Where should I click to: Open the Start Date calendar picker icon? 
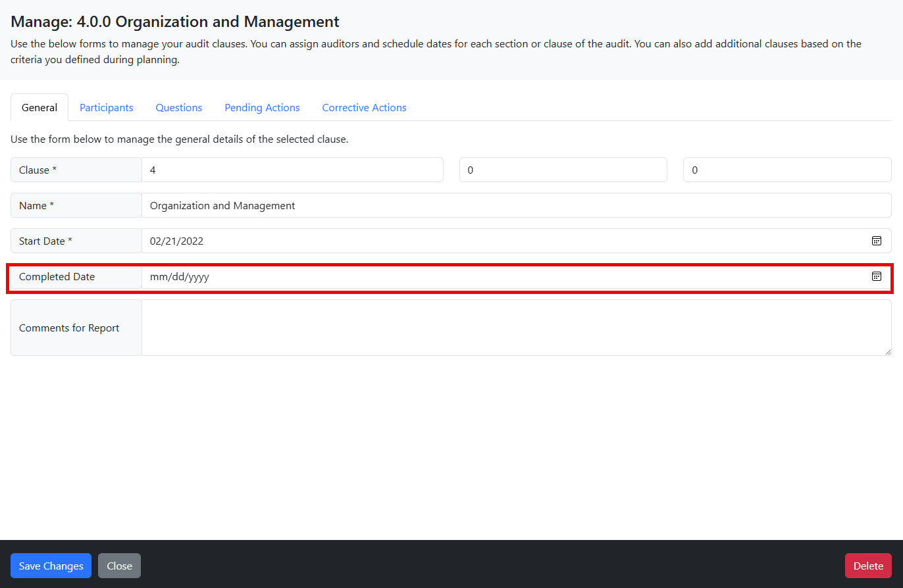tap(877, 241)
